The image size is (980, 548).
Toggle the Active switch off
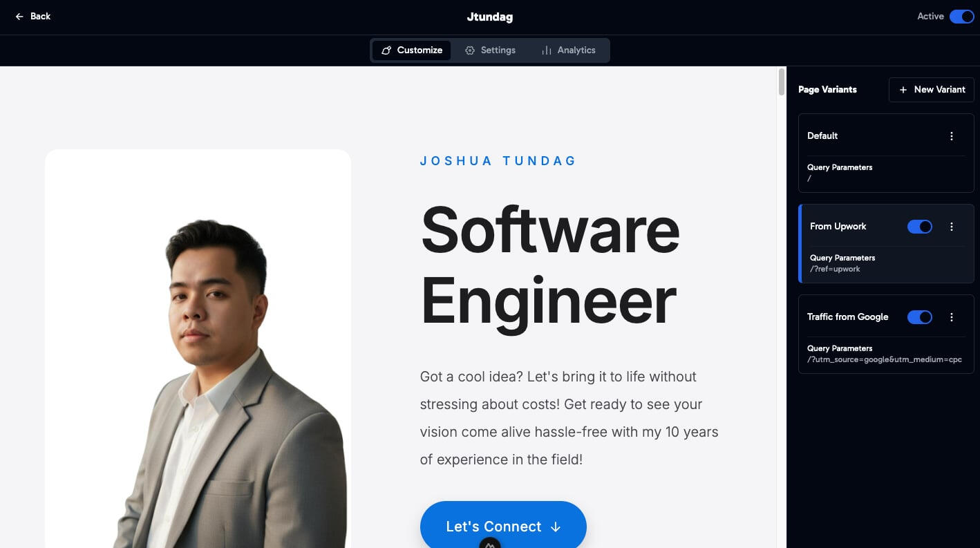(961, 17)
